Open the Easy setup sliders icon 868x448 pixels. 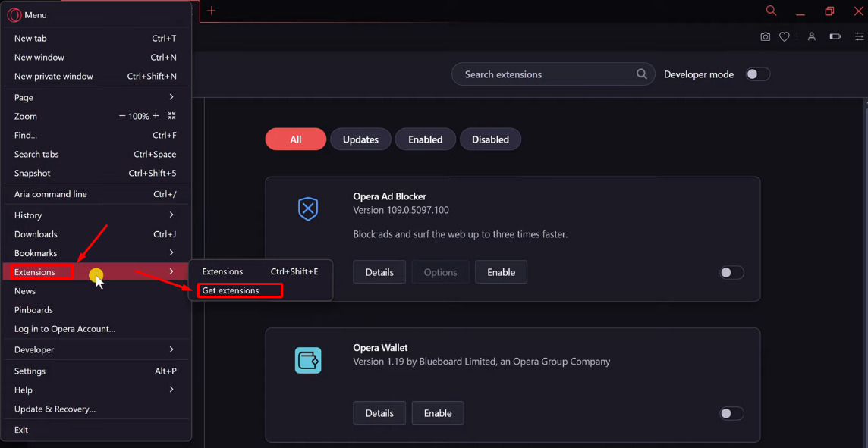click(x=859, y=36)
